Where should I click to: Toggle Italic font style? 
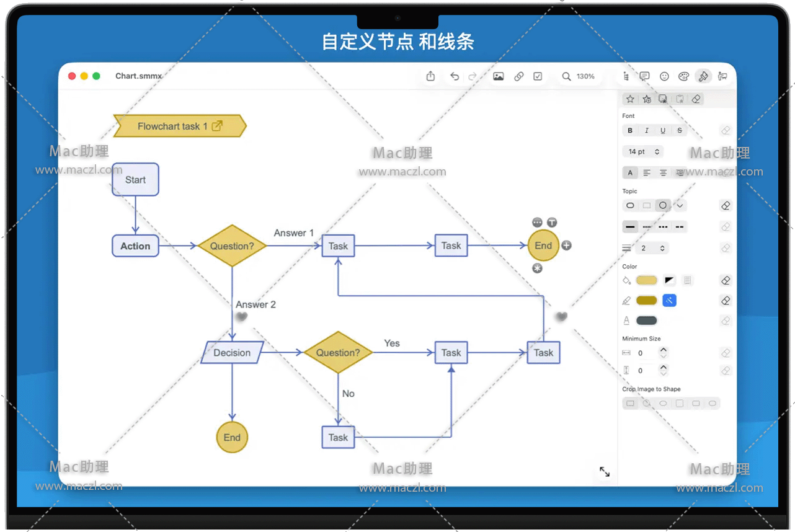click(647, 131)
